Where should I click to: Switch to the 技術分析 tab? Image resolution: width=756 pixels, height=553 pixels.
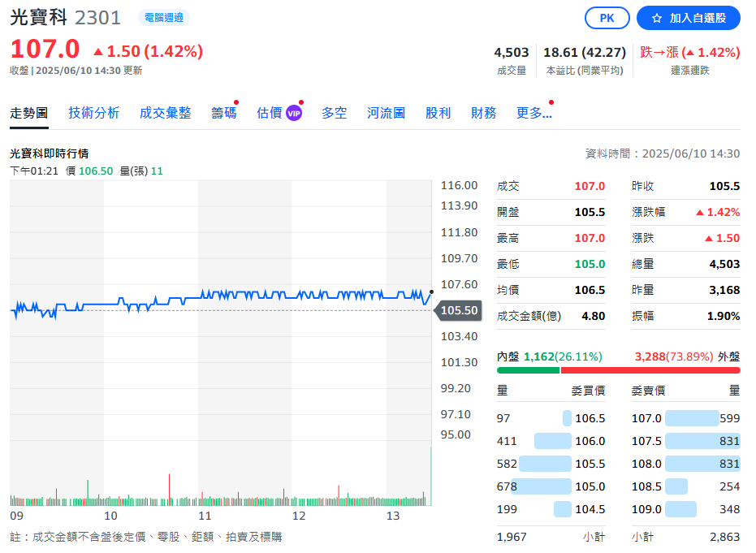point(93,114)
